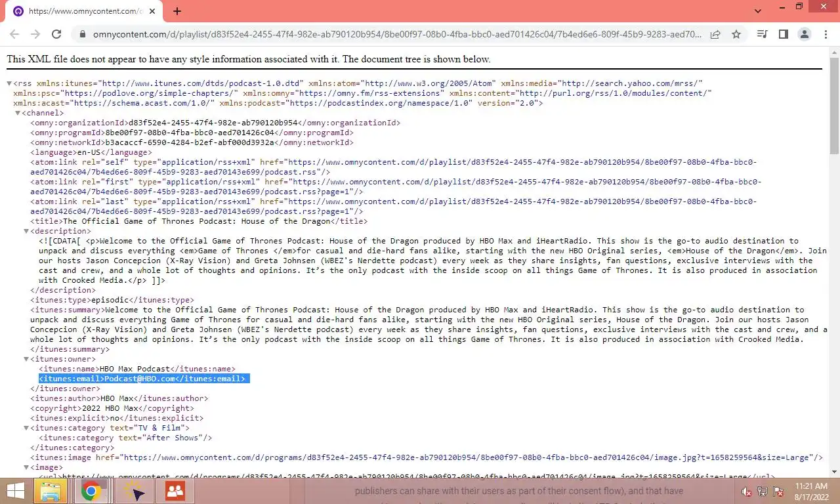Open Chrome side panel
Image resolution: width=840 pixels, height=504 pixels.
tap(783, 34)
